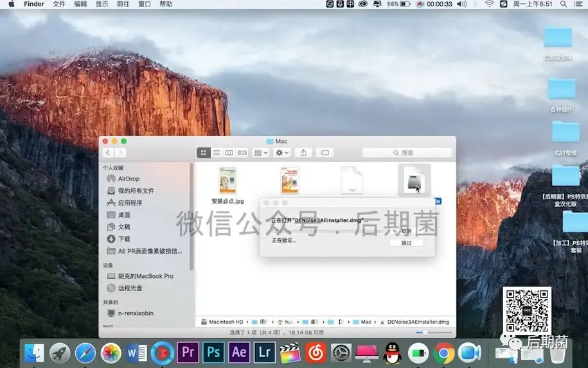Click the 跳过 button in dialog
Viewport: 588px width, 368px height.
pyautogui.click(x=407, y=243)
